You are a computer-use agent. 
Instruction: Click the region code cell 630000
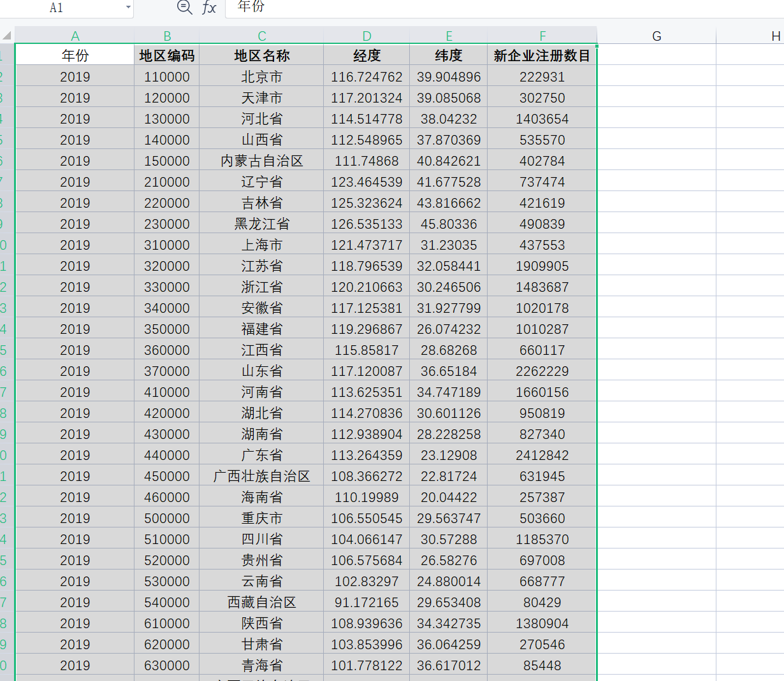pos(167,665)
